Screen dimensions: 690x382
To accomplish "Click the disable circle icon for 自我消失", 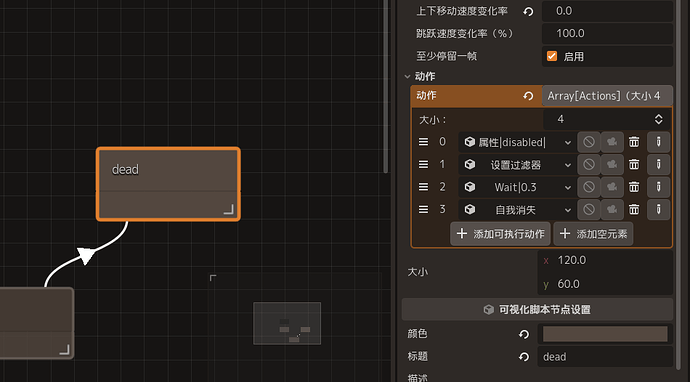I will (589, 209).
